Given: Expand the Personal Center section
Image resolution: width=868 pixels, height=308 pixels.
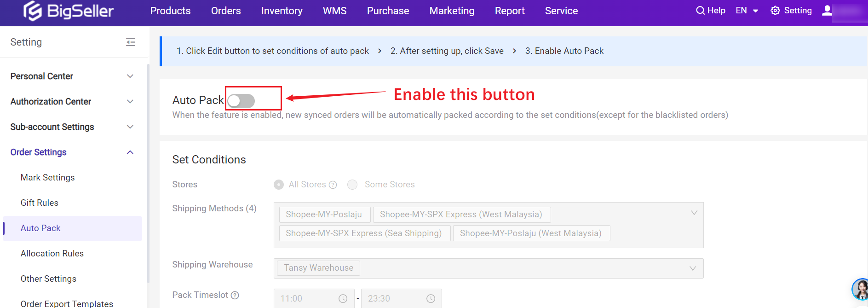Looking at the screenshot, I should click(130, 76).
